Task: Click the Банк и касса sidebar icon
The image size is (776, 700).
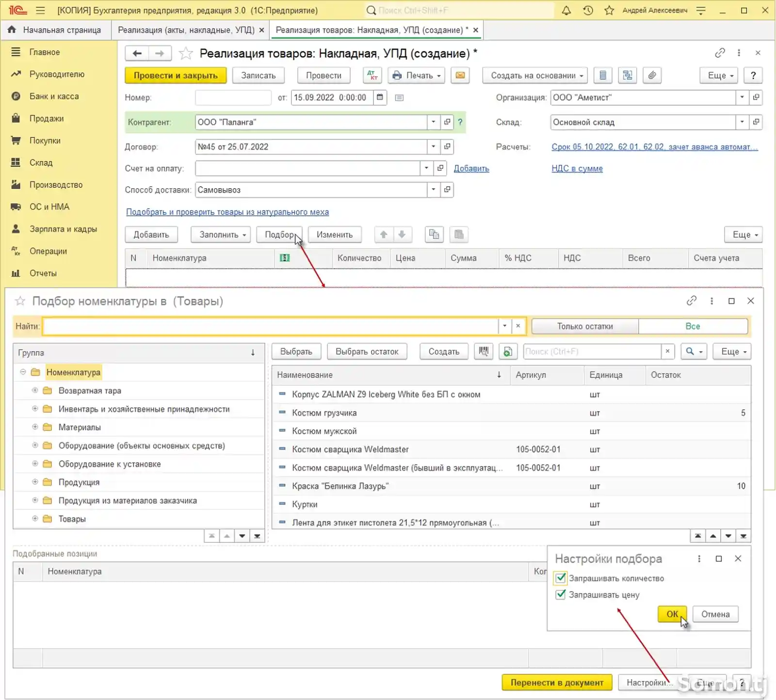Action: pyautogui.click(x=16, y=96)
